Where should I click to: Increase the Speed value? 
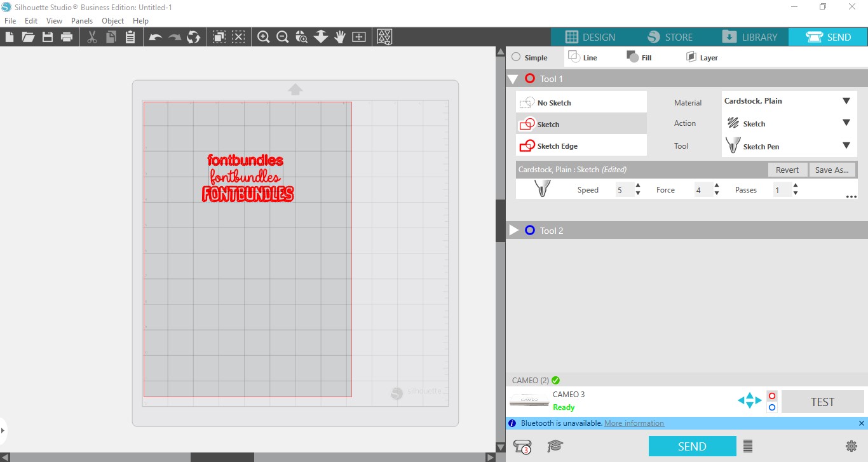637,186
